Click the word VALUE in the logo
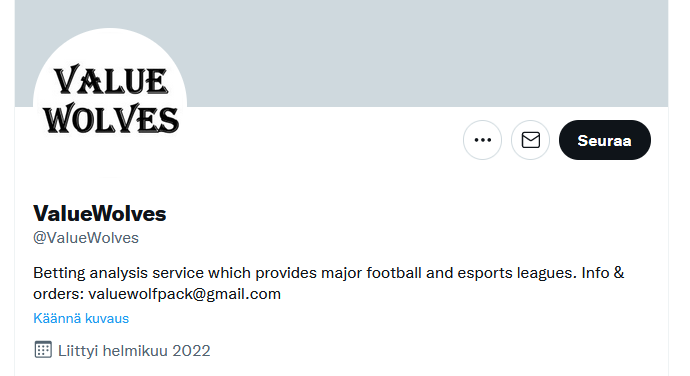Screen dimensions: 690x376 111,80
